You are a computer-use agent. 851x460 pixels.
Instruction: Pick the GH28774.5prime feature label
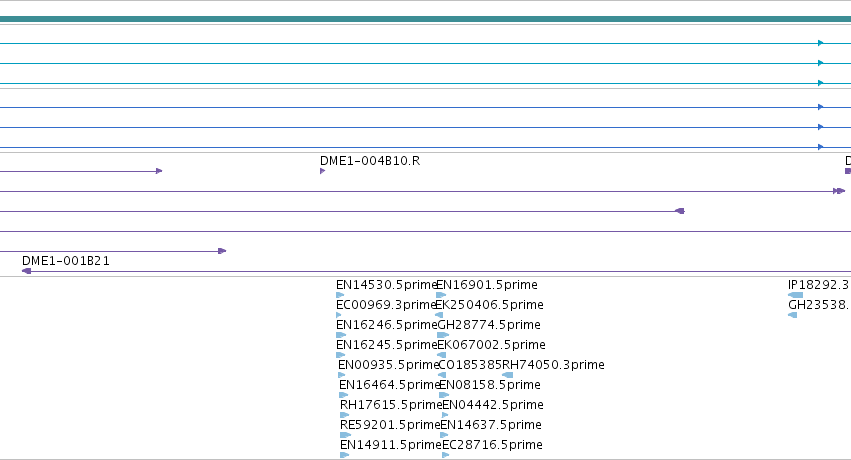click(489, 325)
